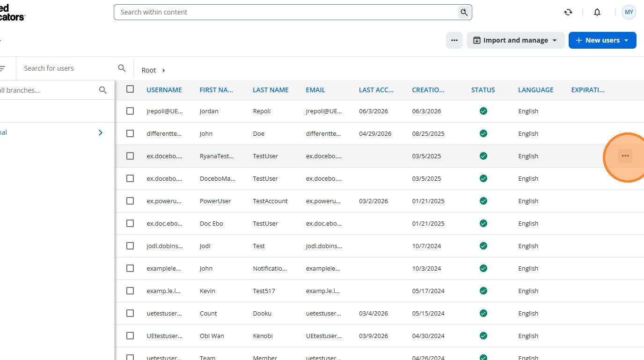Screen dimensions: 644x360
Task: Click first name Kevin cell
Action: pyautogui.click(x=207, y=291)
